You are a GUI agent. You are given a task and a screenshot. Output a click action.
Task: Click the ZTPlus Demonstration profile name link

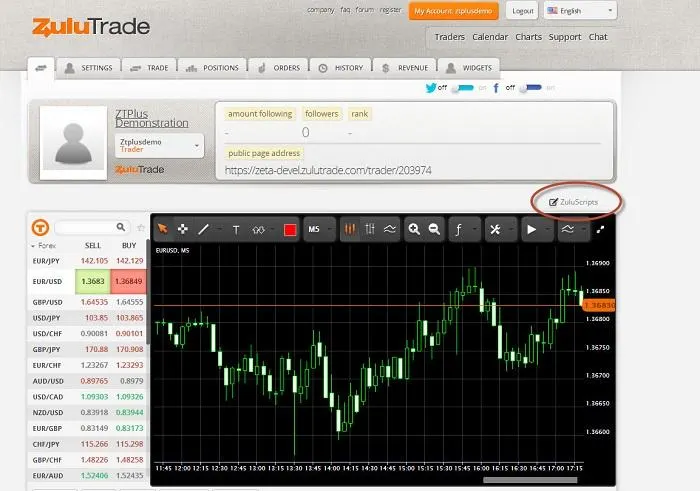152,118
